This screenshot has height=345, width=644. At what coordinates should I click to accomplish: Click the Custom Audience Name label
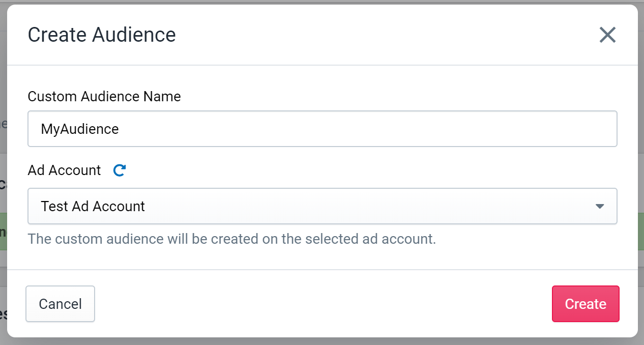pos(104,96)
